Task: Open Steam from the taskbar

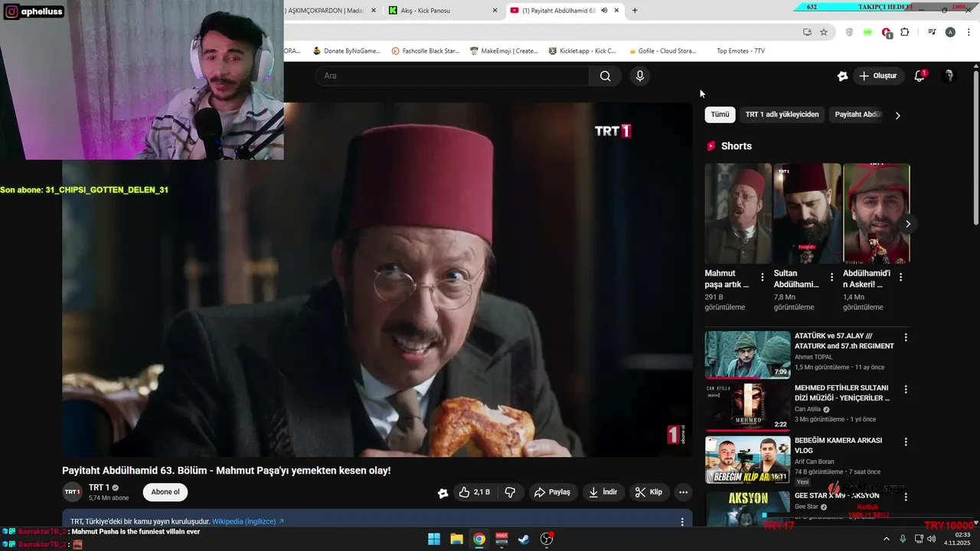Action: pyautogui.click(x=524, y=539)
